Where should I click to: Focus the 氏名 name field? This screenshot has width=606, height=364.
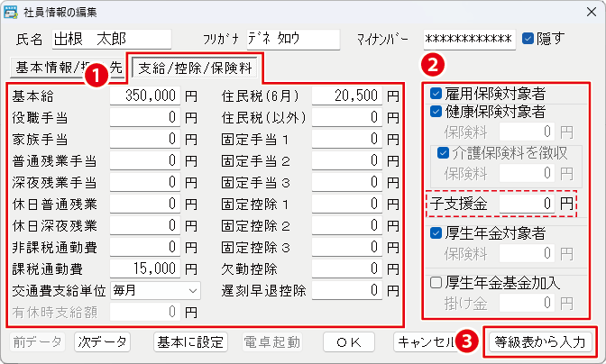[111, 39]
